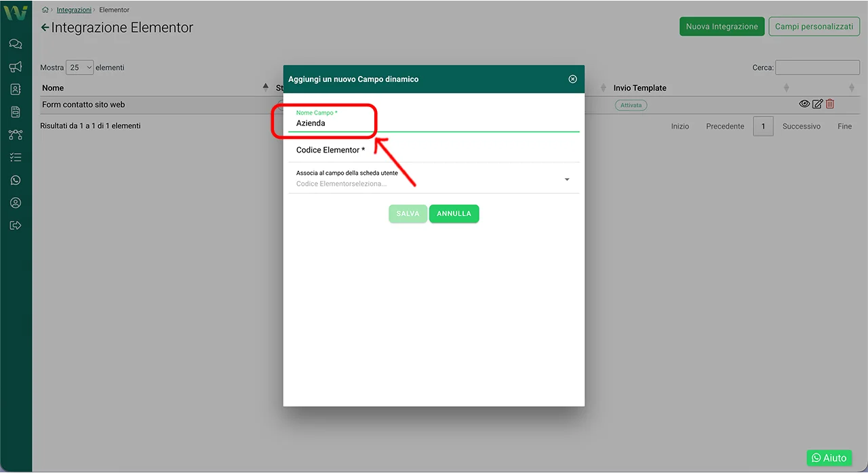868x473 pixels.
Task: Click the red trash delete icon
Action: [830, 104]
